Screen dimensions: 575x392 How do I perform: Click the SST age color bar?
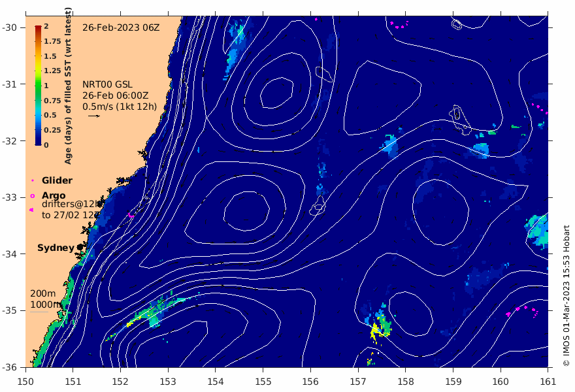pos(38,86)
